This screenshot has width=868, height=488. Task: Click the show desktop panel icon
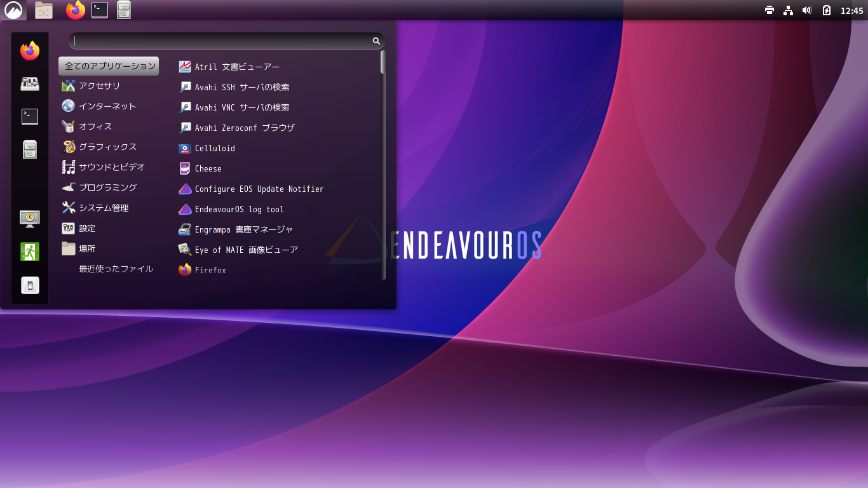(x=44, y=10)
